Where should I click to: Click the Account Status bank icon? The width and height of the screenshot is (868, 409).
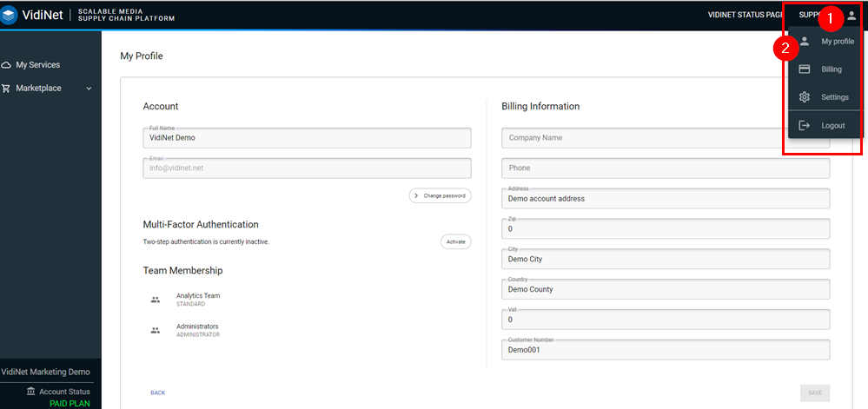pos(31,392)
